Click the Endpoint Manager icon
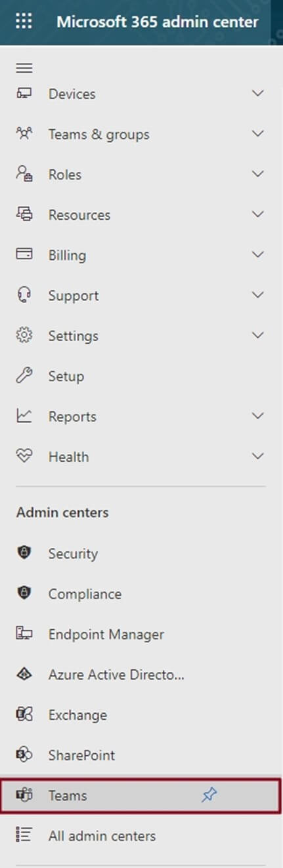This screenshot has height=868, width=283. tap(24, 634)
